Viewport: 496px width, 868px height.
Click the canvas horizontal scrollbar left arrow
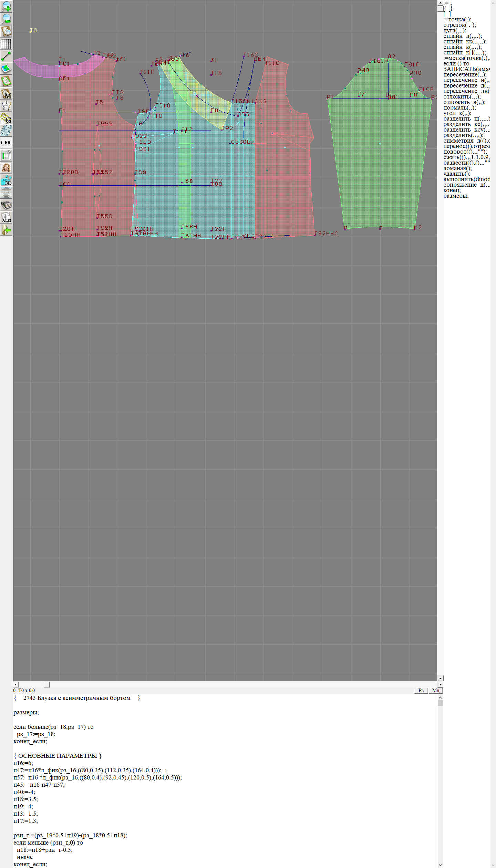click(x=15, y=684)
